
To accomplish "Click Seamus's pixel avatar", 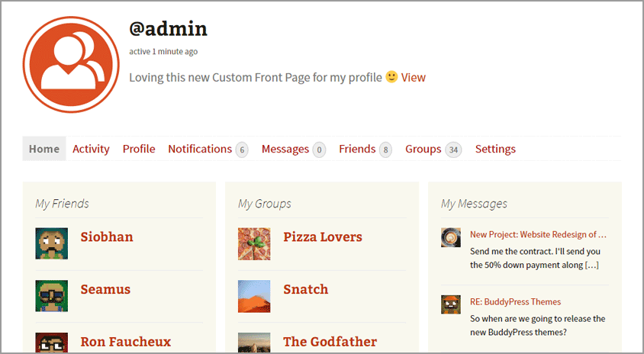I will (51, 296).
